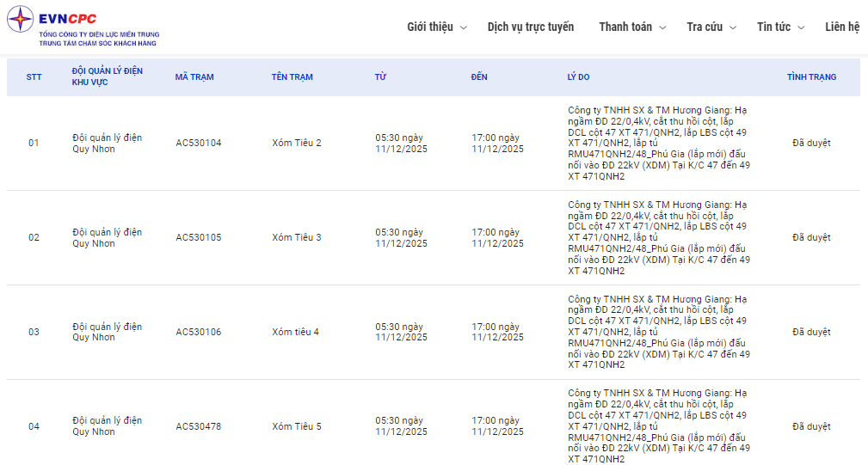
Task: Open the Tra cứu menu
Action: tap(705, 27)
